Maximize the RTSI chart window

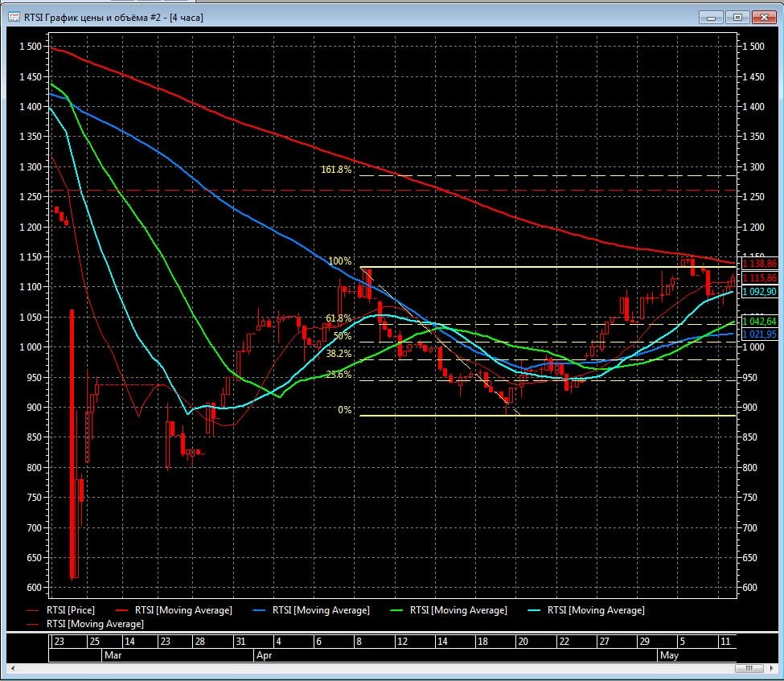[737, 17]
